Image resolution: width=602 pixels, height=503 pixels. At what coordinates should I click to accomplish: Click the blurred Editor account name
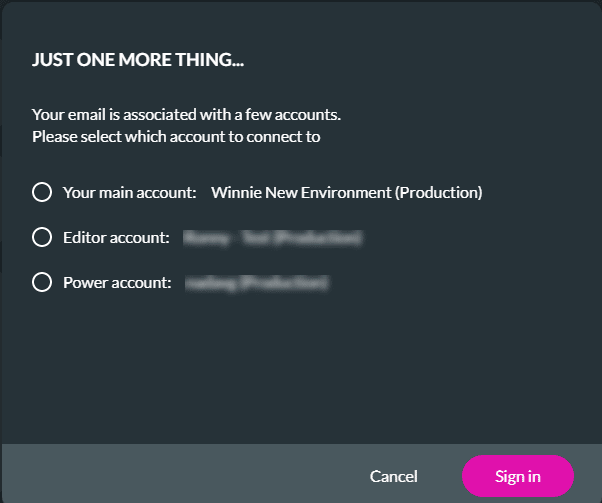tap(272, 237)
